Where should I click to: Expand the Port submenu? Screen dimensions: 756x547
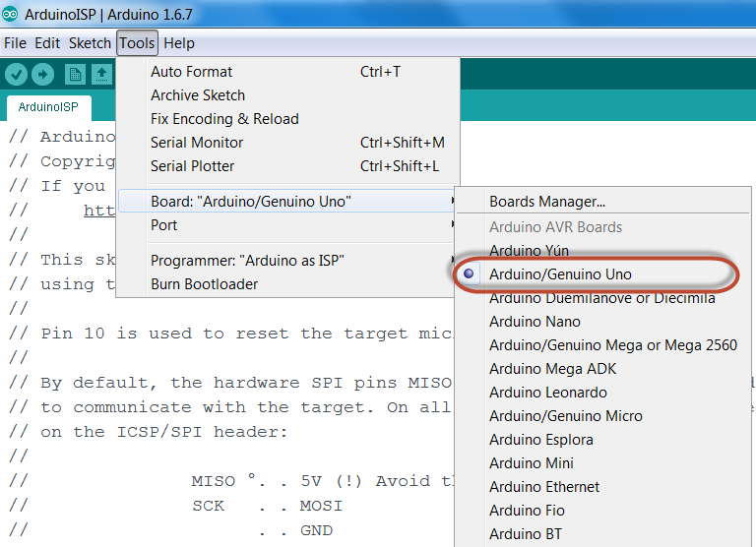[x=287, y=225]
